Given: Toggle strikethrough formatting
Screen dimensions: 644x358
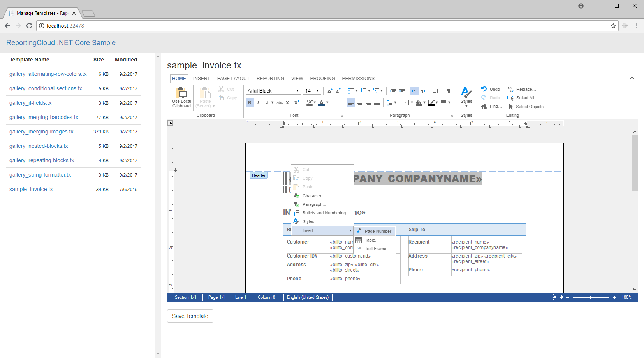Looking at the screenshot, I should [x=280, y=103].
